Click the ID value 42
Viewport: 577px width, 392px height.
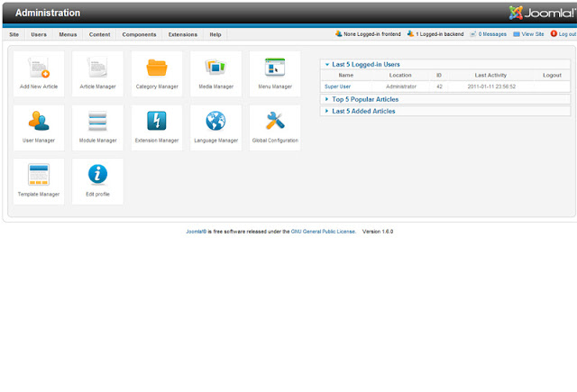tap(439, 87)
